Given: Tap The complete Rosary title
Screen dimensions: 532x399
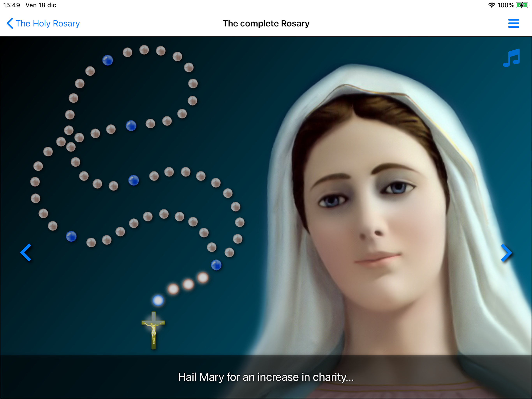Looking at the screenshot, I should [266, 23].
